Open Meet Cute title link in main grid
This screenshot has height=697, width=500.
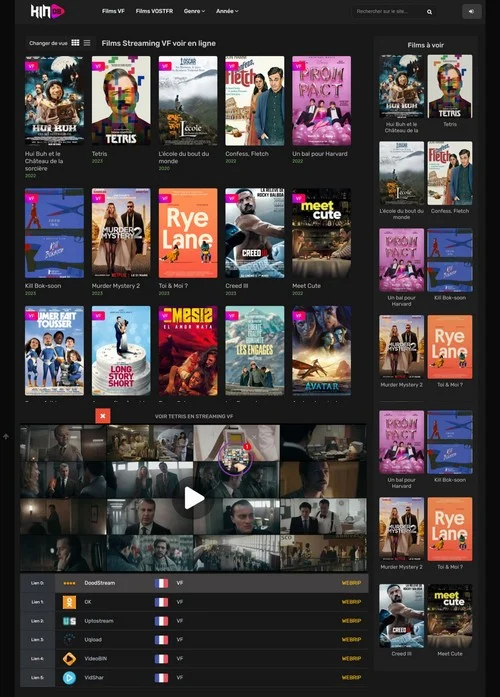[x=306, y=286]
